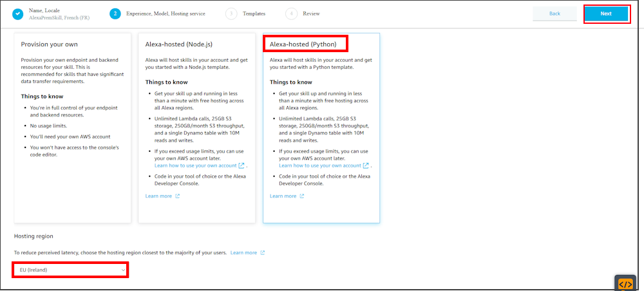Open the EU (Ireland) hosting region dropdown

(70, 270)
